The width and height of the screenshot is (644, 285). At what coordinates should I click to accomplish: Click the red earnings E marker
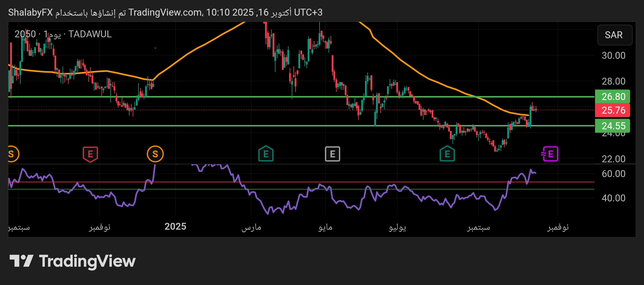(x=90, y=154)
